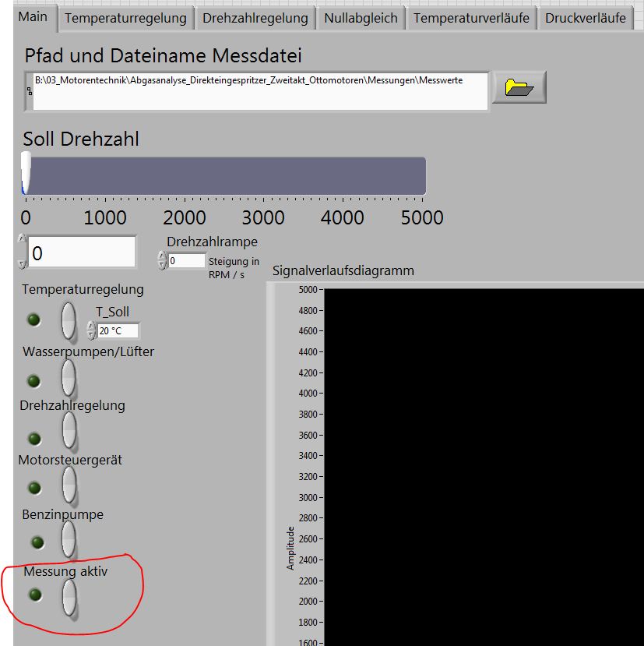Decrement the T_Soll temperature

(91, 335)
